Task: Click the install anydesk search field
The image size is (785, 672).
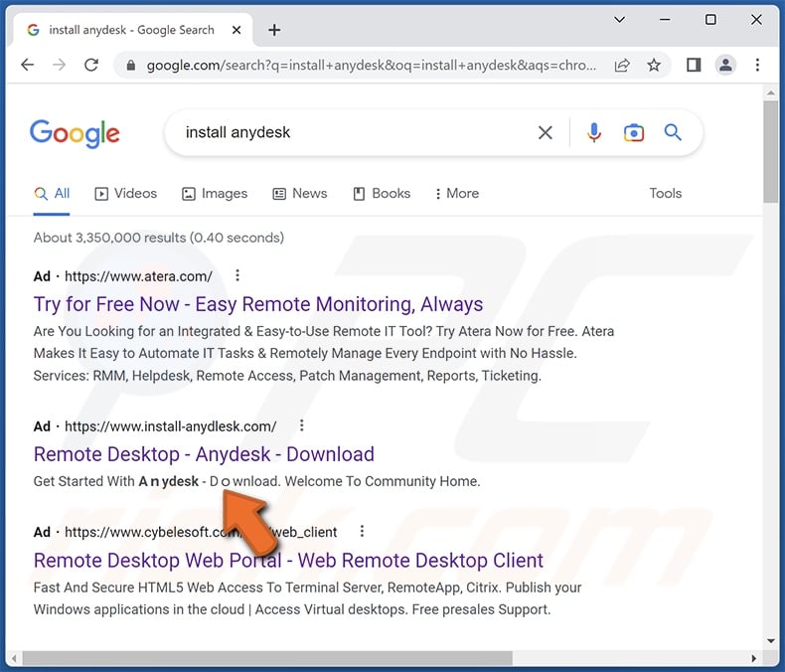Action: (351, 132)
